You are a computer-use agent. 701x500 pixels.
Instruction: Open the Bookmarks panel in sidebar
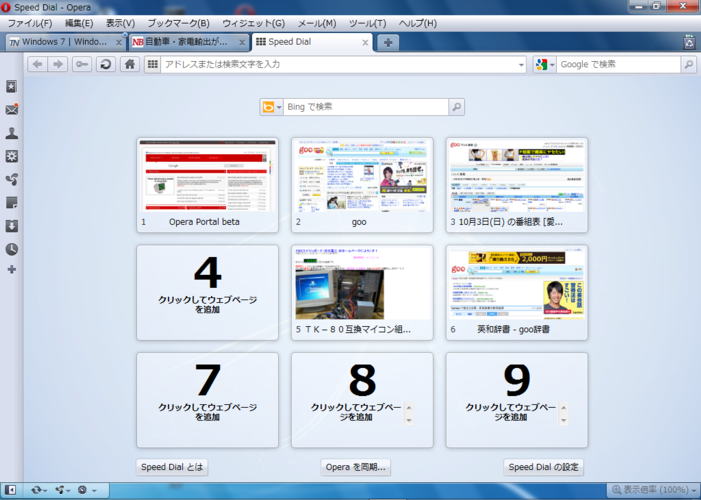12,86
